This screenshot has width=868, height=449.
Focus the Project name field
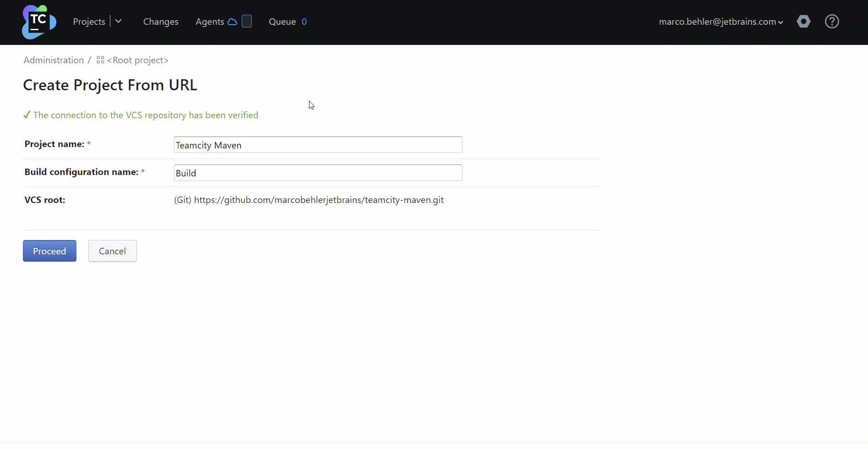coord(318,145)
